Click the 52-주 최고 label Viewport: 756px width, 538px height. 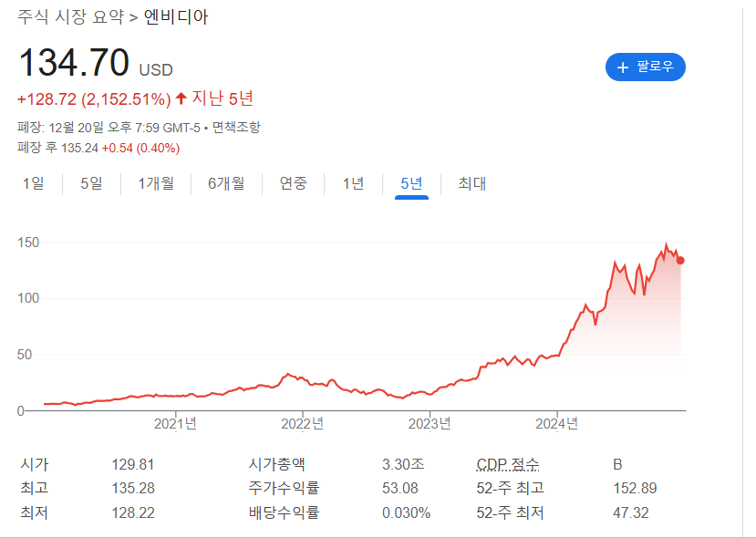click(x=510, y=488)
